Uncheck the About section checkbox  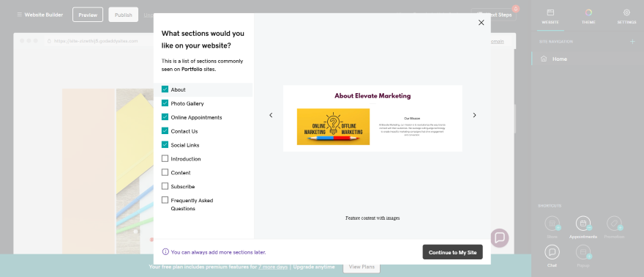(x=165, y=89)
